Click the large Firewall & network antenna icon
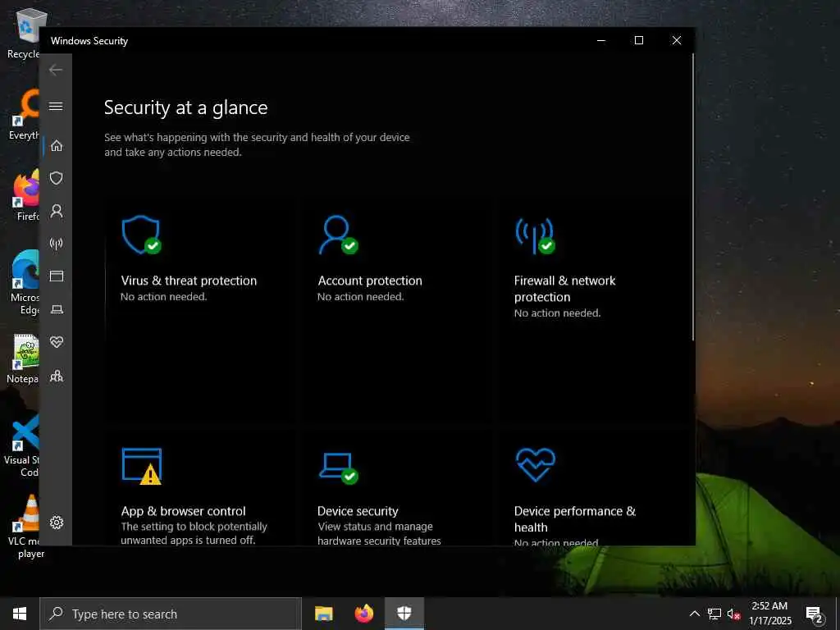Viewport: 840px width, 630px height. click(535, 235)
